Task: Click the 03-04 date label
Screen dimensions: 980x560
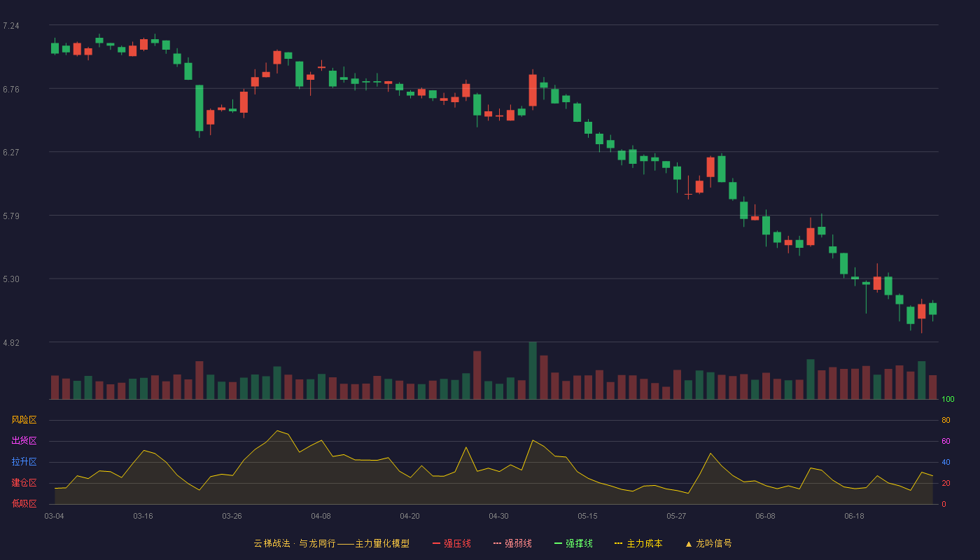Action: click(54, 516)
